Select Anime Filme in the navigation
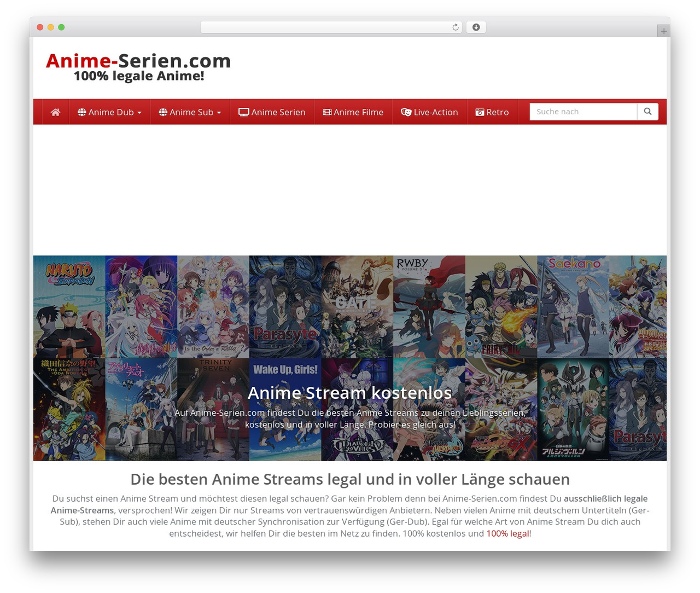 pos(353,112)
